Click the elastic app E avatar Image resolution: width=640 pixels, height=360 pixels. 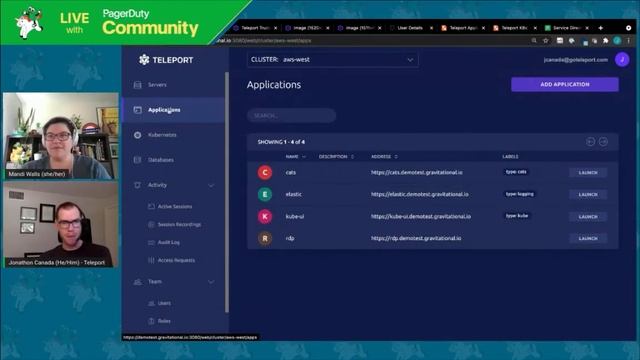click(265, 195)
